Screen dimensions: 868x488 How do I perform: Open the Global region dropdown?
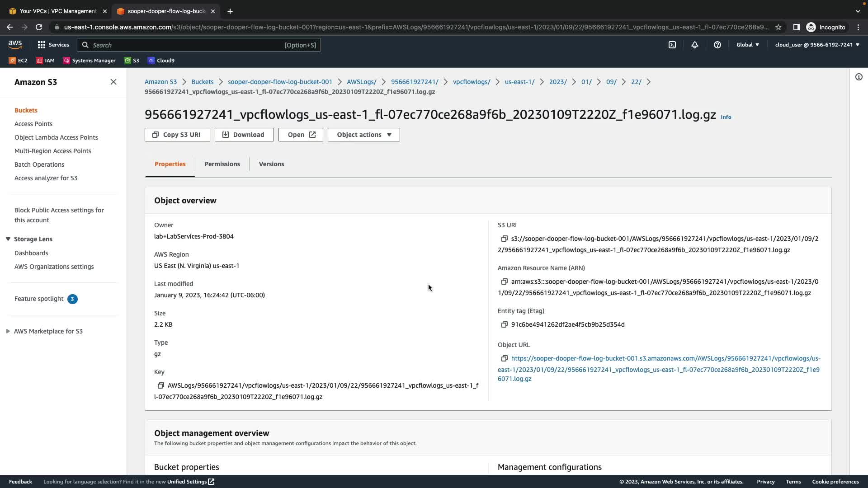pos(748,45)
